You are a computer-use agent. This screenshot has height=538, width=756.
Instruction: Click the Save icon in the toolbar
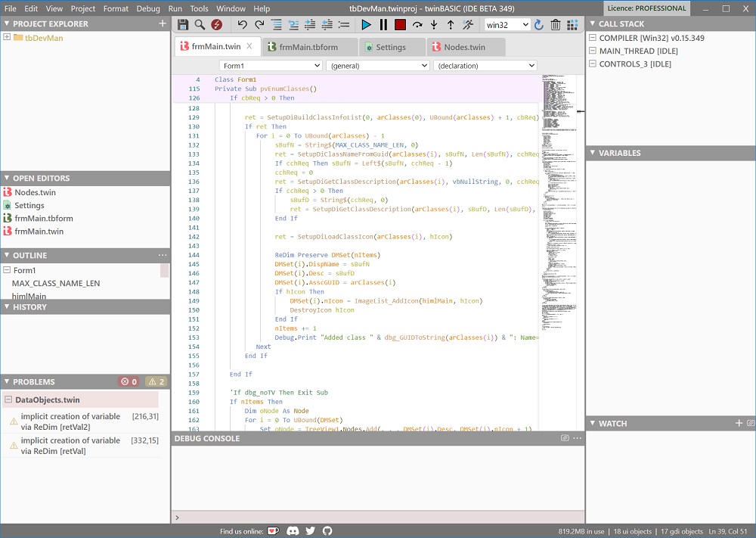pos(183,25)
